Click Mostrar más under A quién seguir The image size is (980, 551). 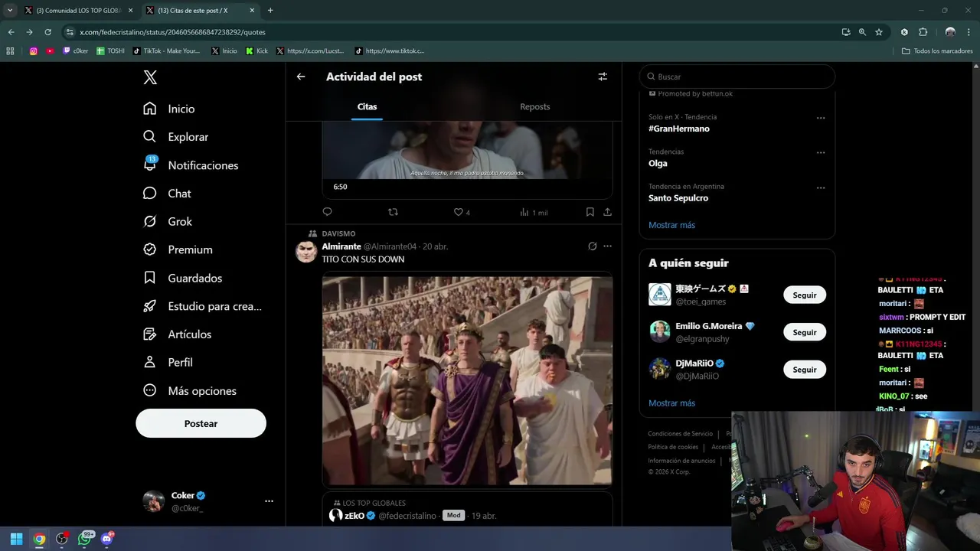coord(671,403)
